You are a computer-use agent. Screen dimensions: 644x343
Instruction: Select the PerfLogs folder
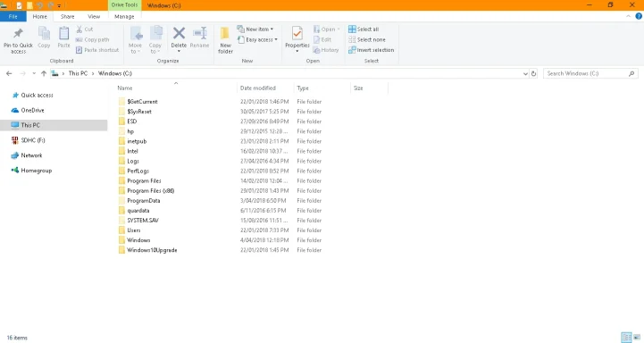coord(138,171)
